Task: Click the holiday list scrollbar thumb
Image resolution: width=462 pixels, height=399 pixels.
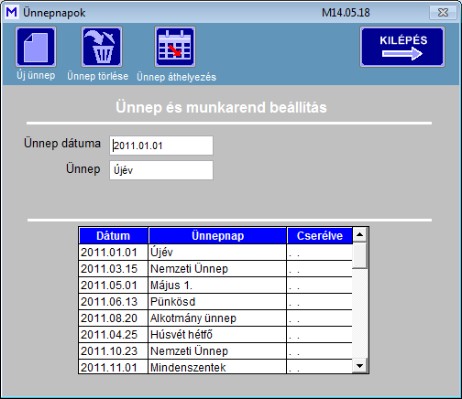Action: coord(360,255)
